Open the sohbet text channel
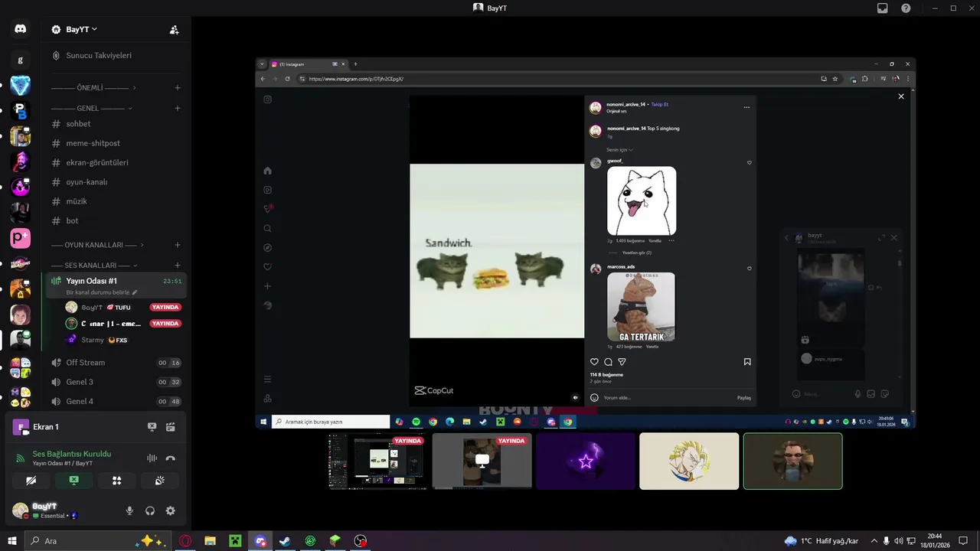 click(x=116, y=124)
